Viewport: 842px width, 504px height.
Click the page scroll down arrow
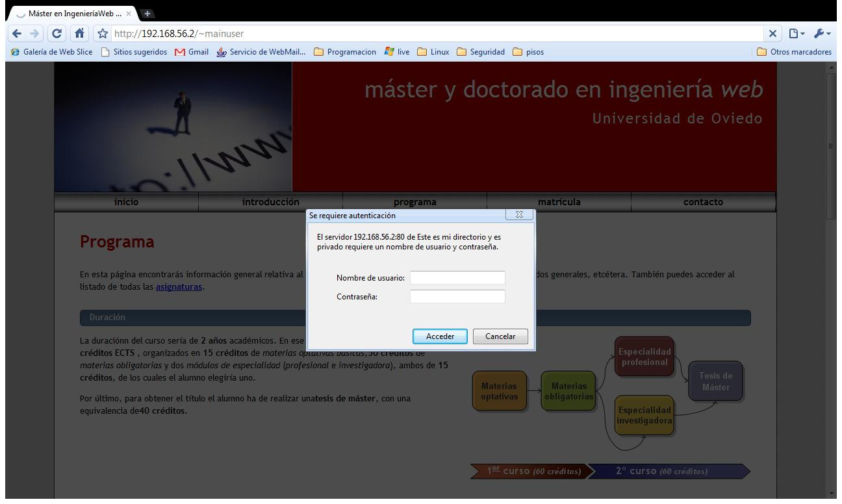(x=831, y=493)
